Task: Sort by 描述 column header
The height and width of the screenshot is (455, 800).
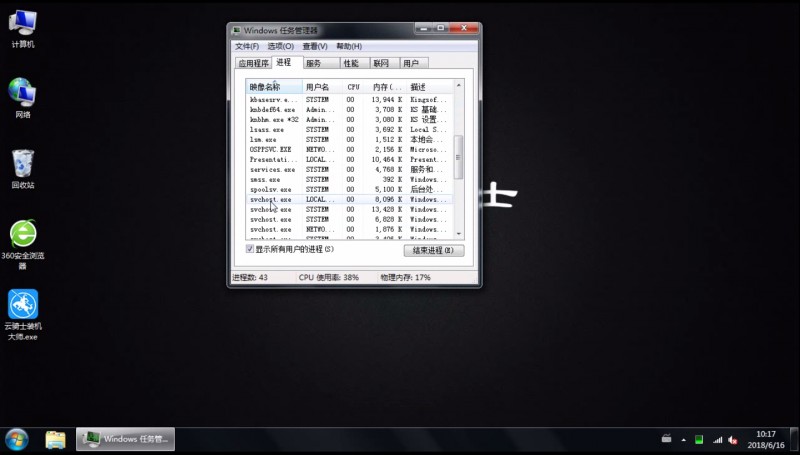Action: point(430,87)
